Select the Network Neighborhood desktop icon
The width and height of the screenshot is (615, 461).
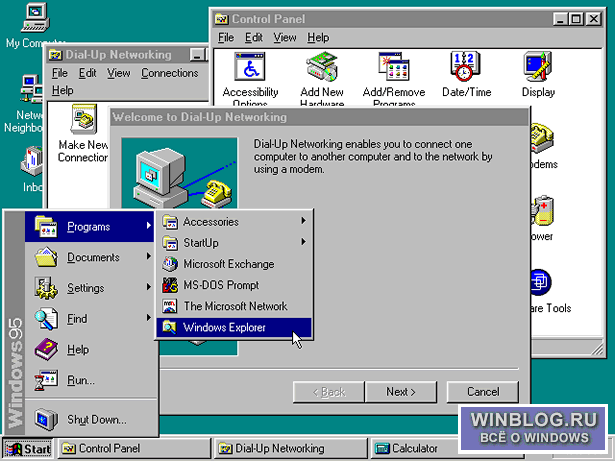(x=32, y=89)
